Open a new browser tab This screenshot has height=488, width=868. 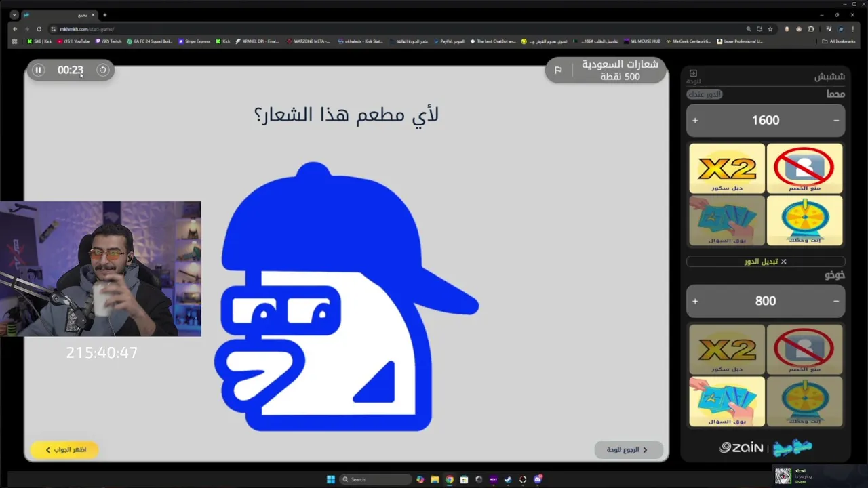click(104, 15)
